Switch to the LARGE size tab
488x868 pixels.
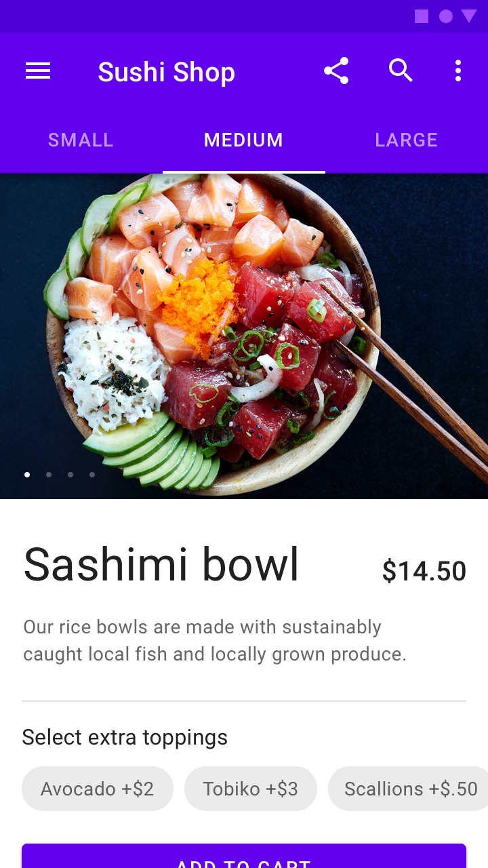point(407,140)
